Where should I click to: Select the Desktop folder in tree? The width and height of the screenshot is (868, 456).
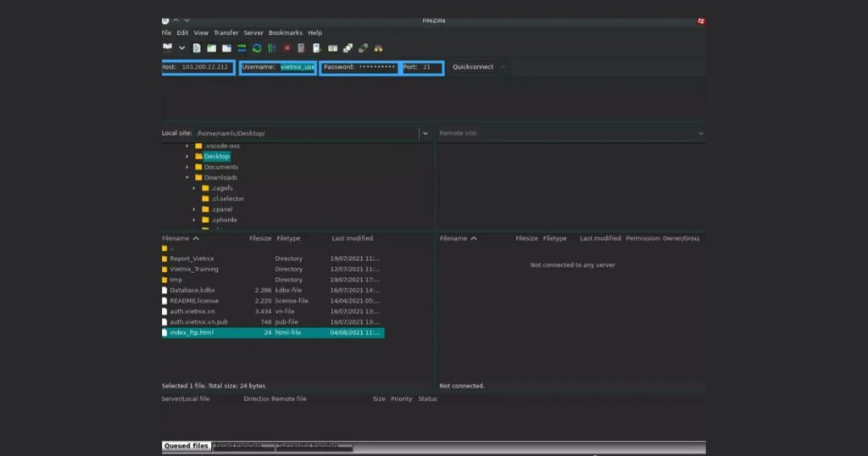click(x=216, y=157)
